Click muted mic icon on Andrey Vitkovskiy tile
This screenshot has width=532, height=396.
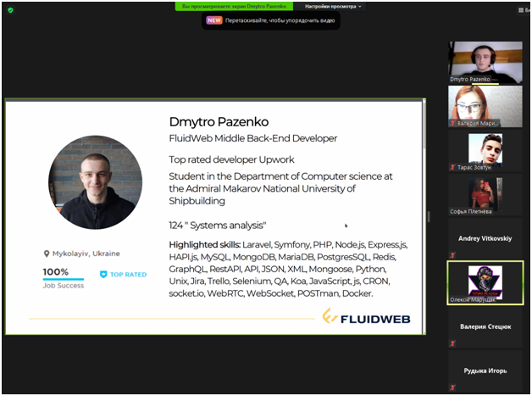tap(452, 254)
